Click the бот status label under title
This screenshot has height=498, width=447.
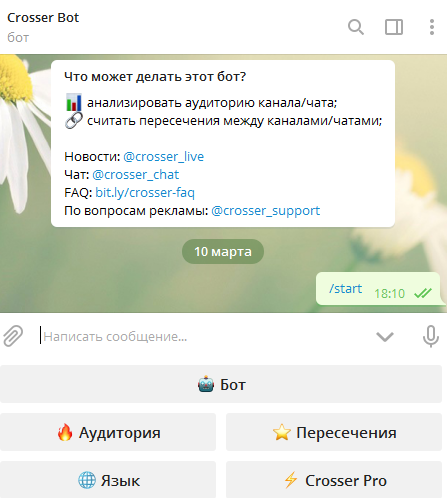(x=18, y=37)
